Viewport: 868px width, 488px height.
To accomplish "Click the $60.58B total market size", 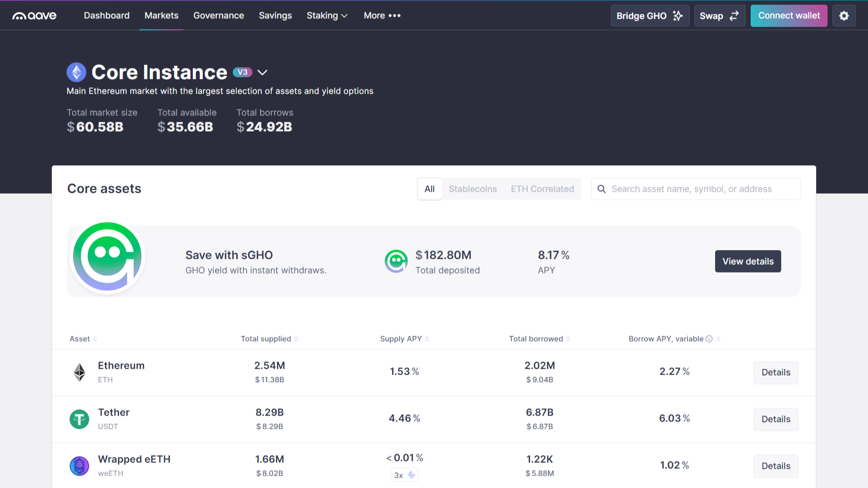I will tap(95, 127).
